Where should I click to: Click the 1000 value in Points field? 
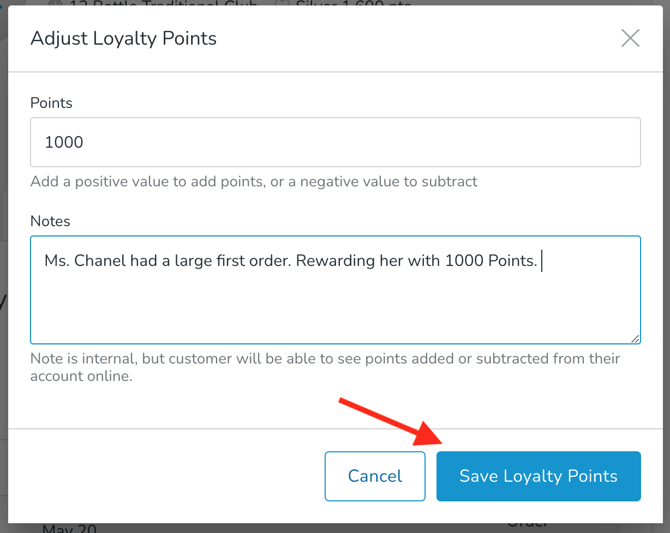pyautogui.click(x=64, y=142)
